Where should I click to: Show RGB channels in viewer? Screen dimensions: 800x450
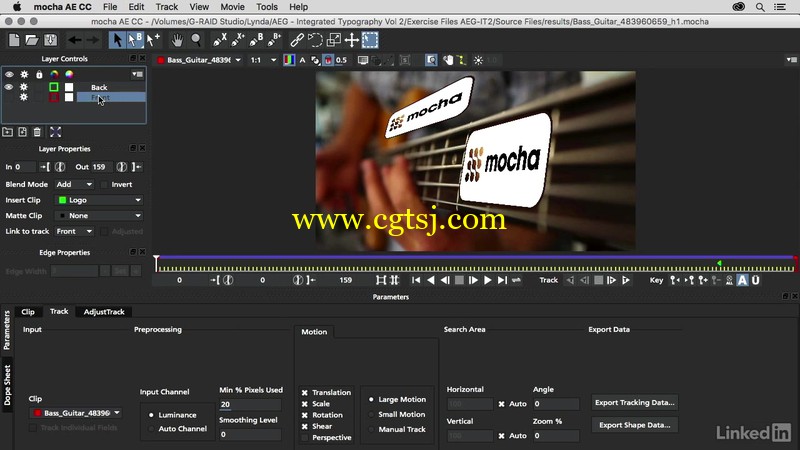[289, 60]
